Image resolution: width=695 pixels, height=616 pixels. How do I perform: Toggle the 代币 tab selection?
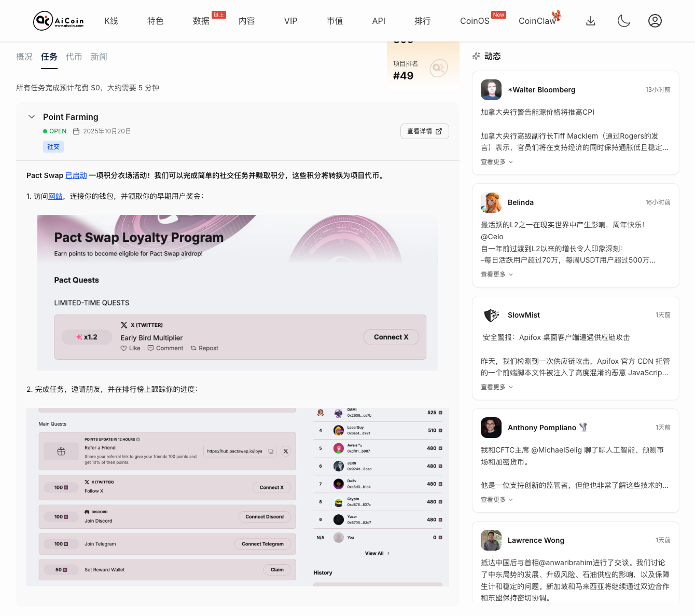[74, 56]
